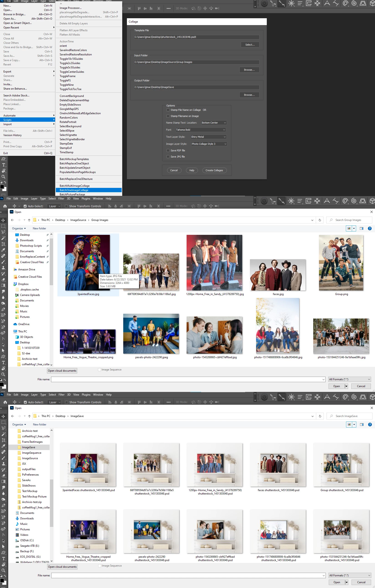
Task: Check Show Transform Controls above the Group Images dialog
Action: pyautogui.click(x=66, y=206)
